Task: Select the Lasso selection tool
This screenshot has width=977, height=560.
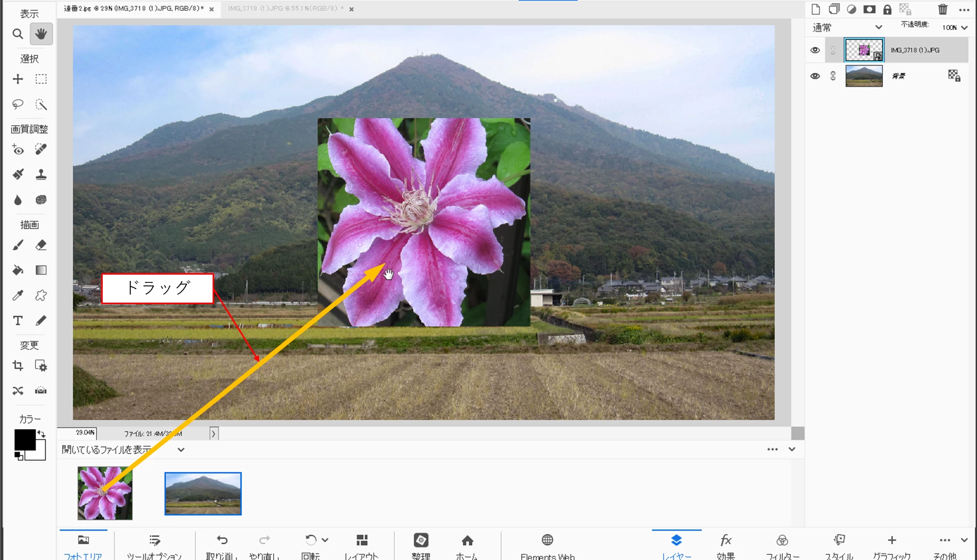Action: (18, 104)
